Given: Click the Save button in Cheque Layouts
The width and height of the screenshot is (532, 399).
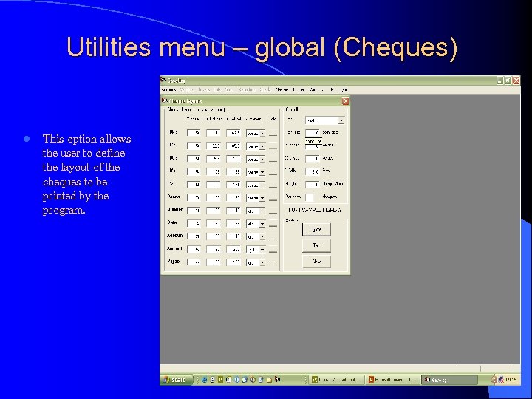Looking at the screenshot, I should coord(316,229).
